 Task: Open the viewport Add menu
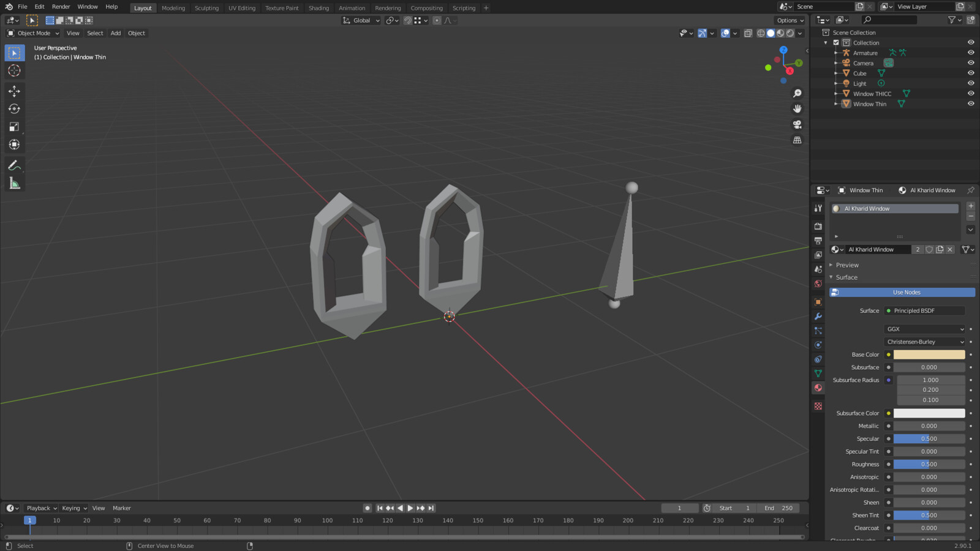pos(116,33)
